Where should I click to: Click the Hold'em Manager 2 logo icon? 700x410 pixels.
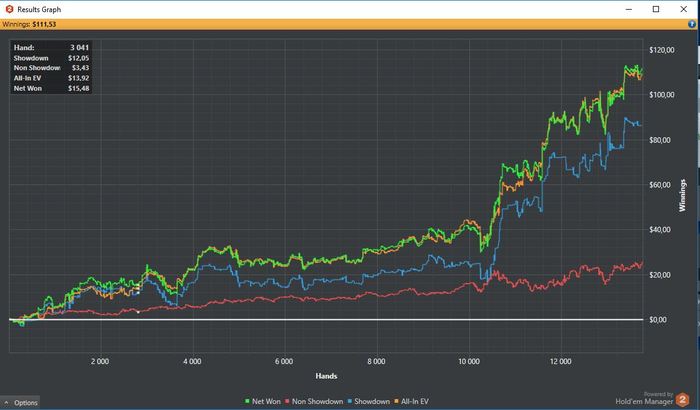[x=682, y=399]
